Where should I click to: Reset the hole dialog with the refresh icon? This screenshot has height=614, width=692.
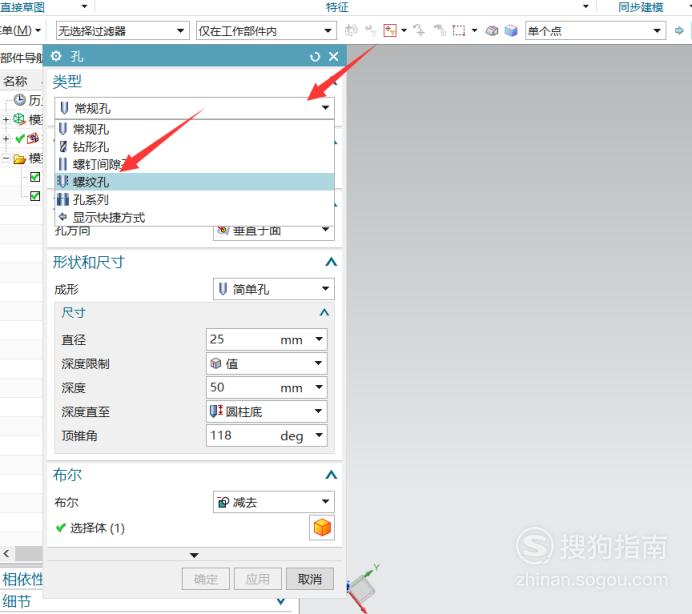point(315,57)
